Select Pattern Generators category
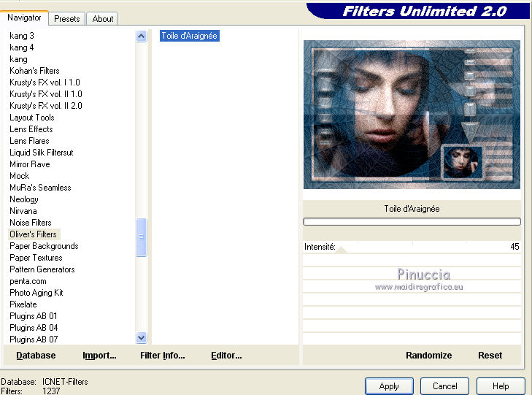The width and height of the screenshot is (532, 395). click(x=42, y=269)
